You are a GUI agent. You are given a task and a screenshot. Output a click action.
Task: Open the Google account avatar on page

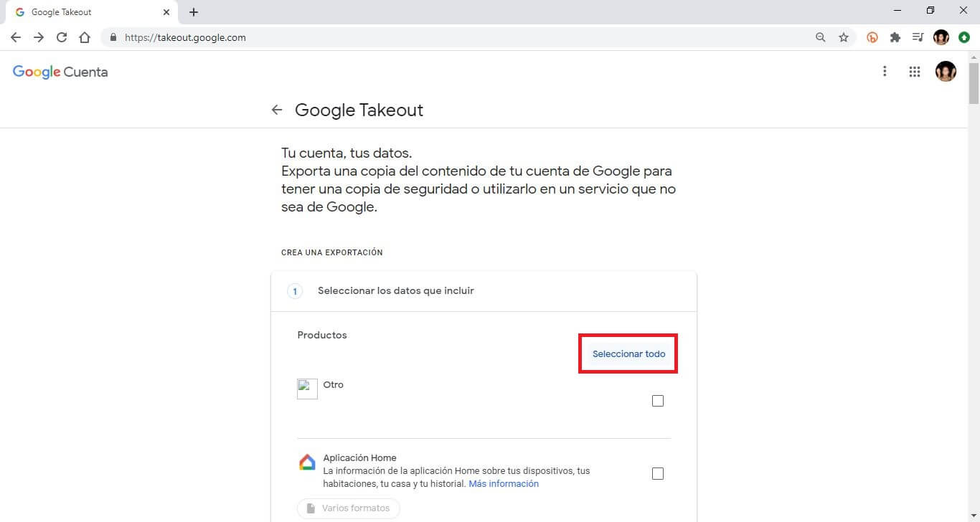tap(946, 71)
